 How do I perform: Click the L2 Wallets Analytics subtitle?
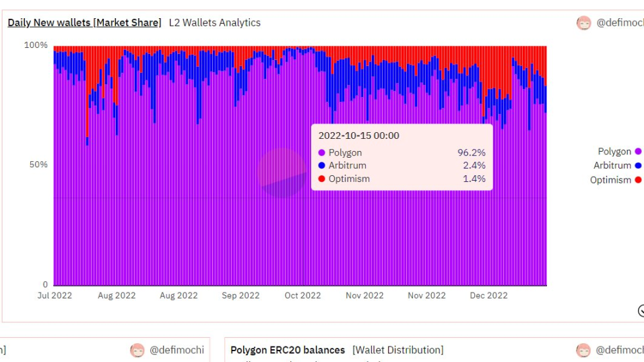click(x=214, y=23)
